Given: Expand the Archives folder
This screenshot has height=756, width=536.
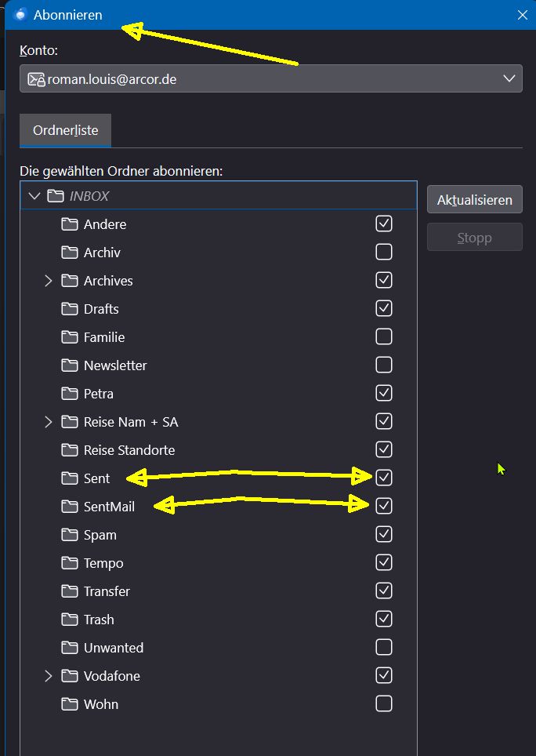Looking at the screenshot, I should click(x=48, y=281).
